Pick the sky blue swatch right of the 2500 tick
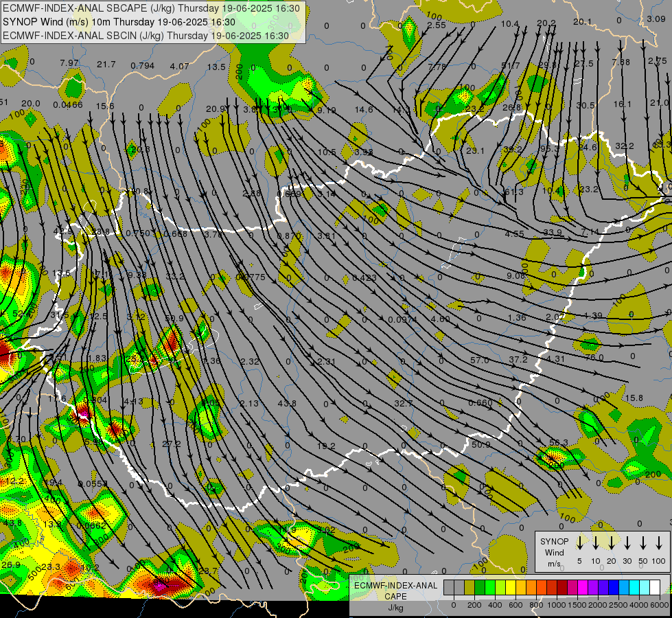 [x=625, y=587]
